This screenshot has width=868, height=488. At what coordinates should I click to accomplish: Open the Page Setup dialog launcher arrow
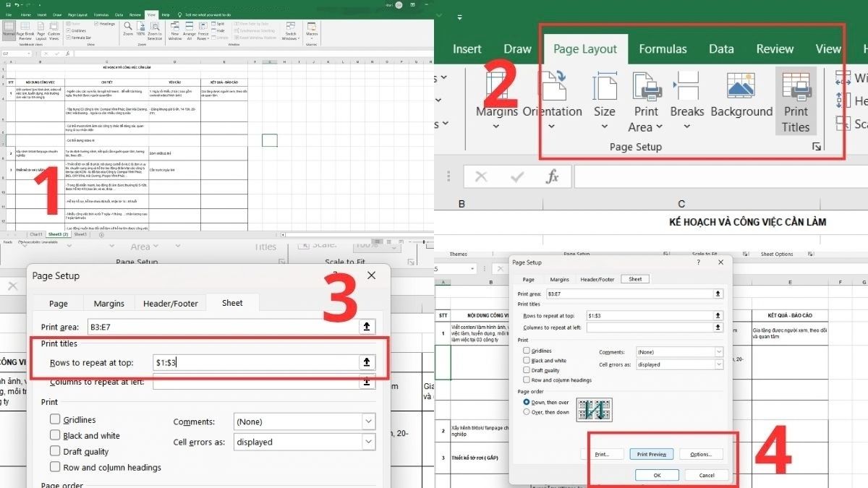(x=817, y=147)
